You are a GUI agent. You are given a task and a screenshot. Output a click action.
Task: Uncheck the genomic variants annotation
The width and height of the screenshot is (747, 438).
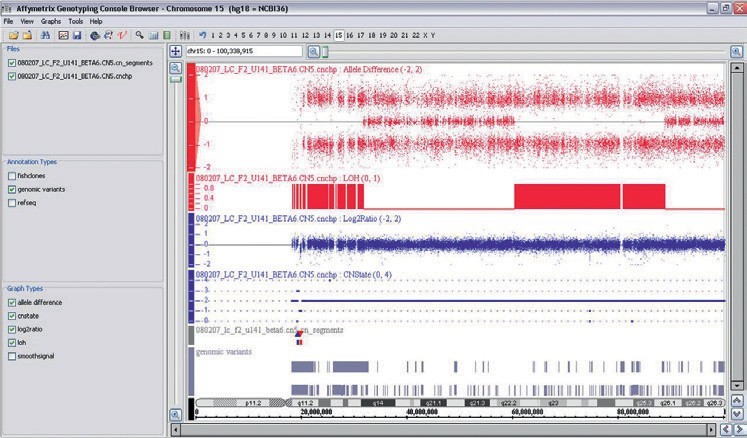12,189
